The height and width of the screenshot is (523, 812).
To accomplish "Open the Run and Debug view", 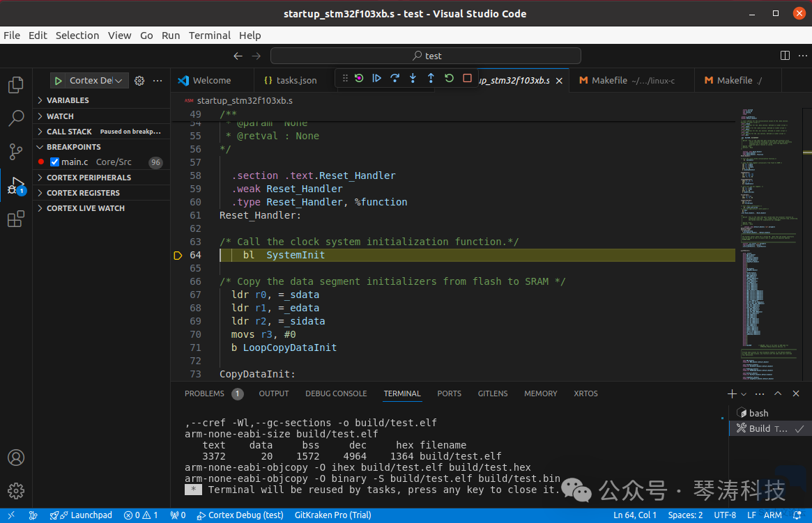I will 15,185.
